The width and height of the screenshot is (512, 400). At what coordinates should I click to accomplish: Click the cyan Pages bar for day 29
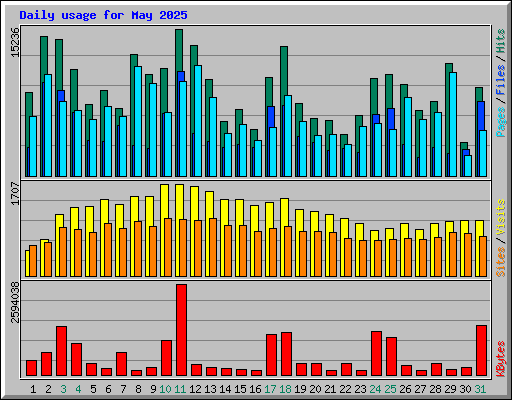tap(453, 124)
